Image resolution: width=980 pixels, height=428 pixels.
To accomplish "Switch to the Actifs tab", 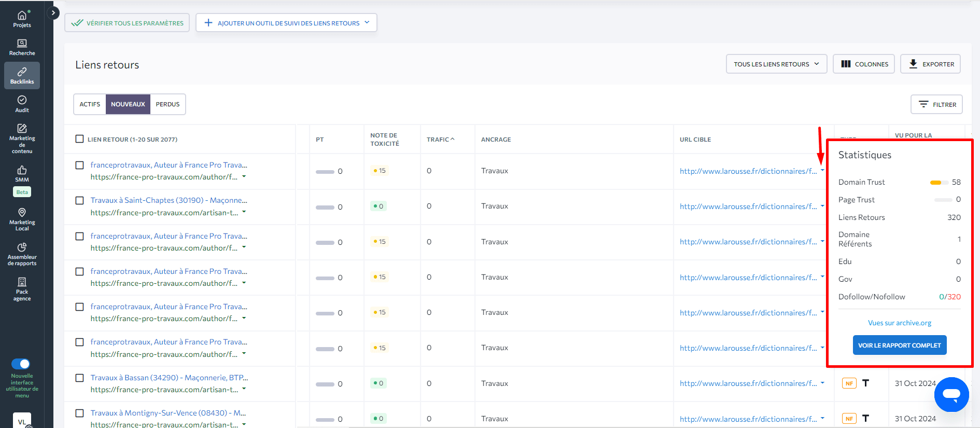I will tap(90, 104).
